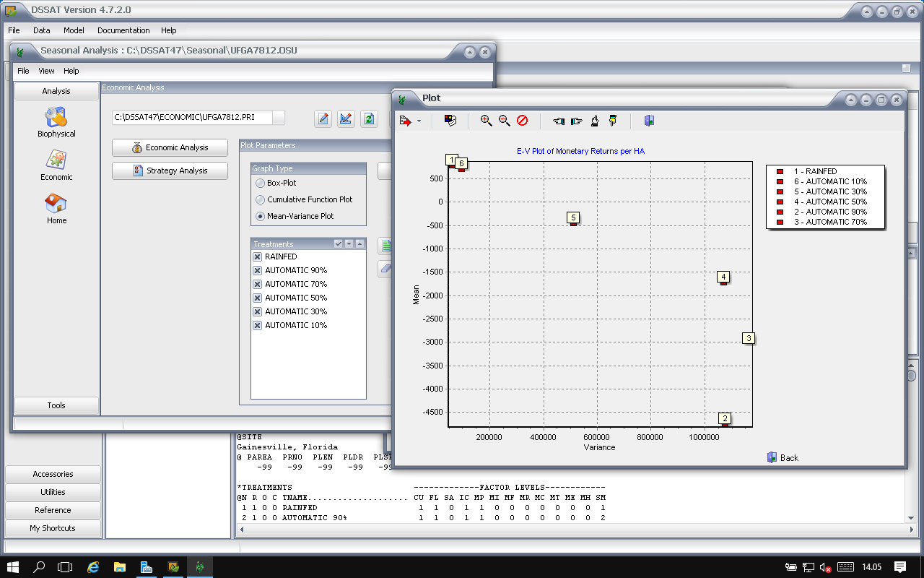Image resolution: width=924 pixels, height=578 pixels.
Task: Click data point 5 on the plot
Action: (573, 223)
